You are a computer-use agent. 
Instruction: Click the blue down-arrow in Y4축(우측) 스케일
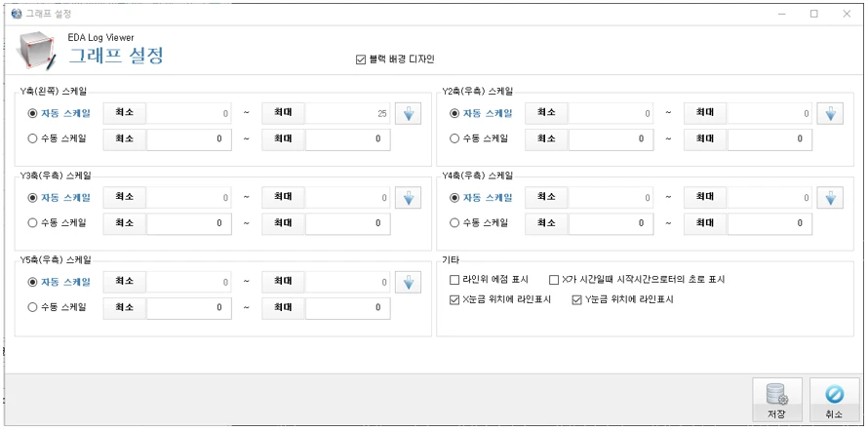(x=830, y=198)
